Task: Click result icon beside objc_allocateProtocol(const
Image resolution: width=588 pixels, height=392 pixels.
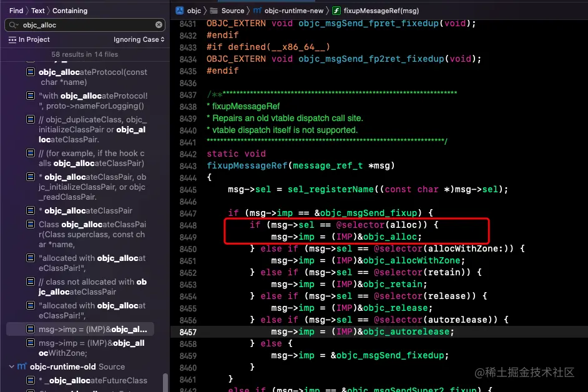Action: point(31,72)
